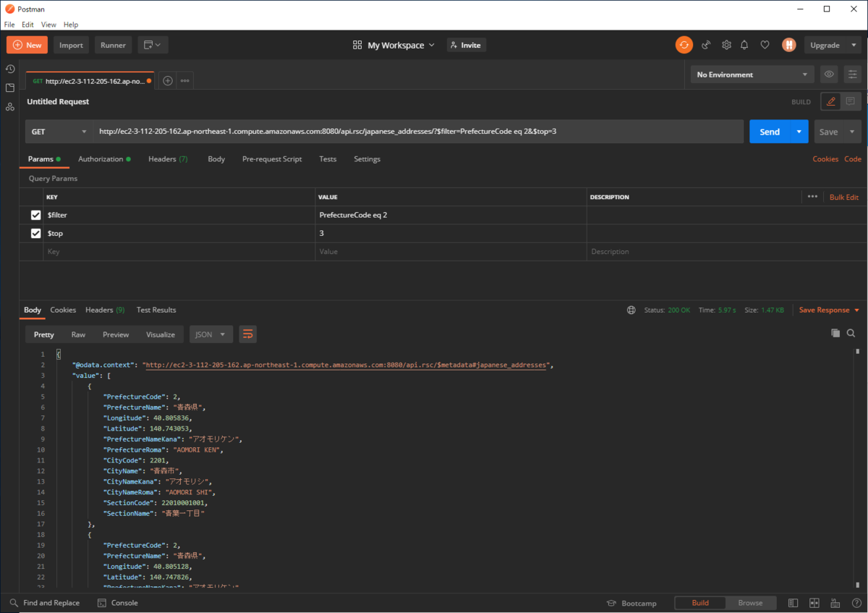Image resolution: width=868 pixels, height=613 pixels.
Task: Uncheck the $top parameter checkbox
Action: click(x=35, y=233)
